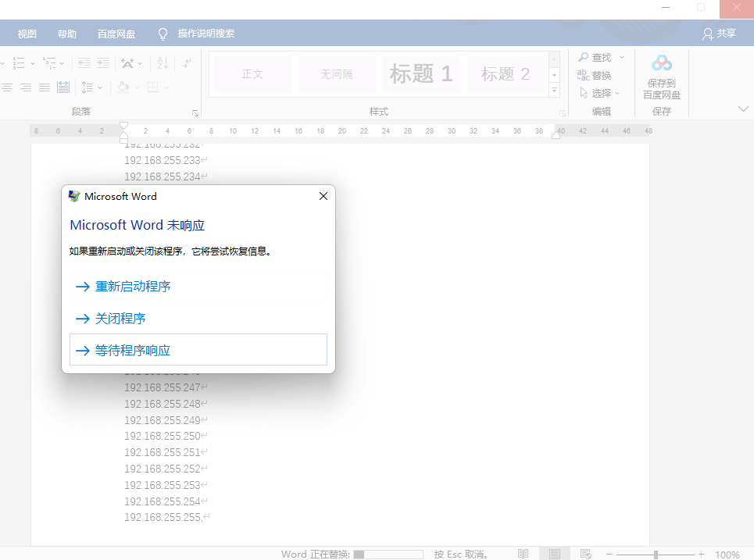Click 等待程序响应 in the dialog
The image size is (754, 560).
198,350
